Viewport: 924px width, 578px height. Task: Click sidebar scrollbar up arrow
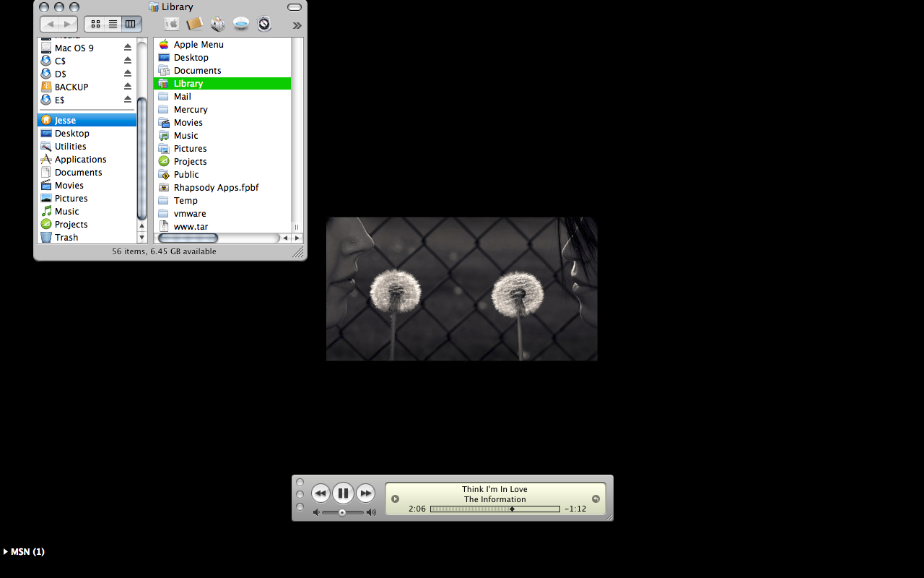[142, 226]
